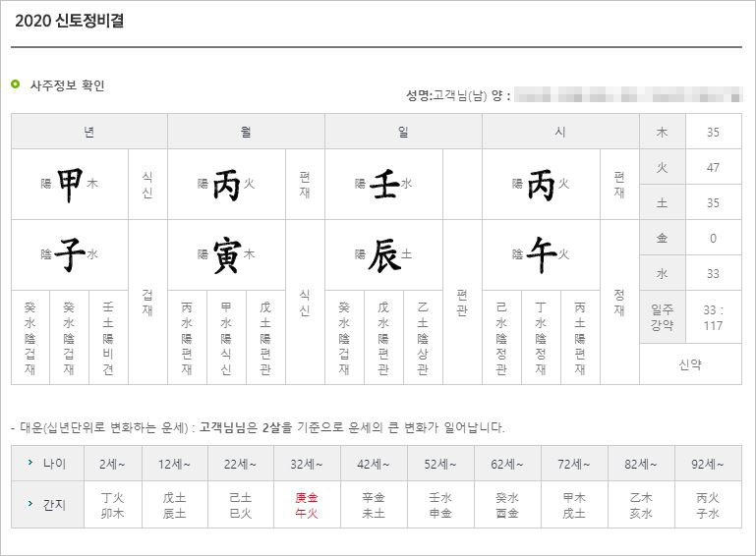Click the 丙火 子水 간지 cell
The image size is (756, 556).
708,505
